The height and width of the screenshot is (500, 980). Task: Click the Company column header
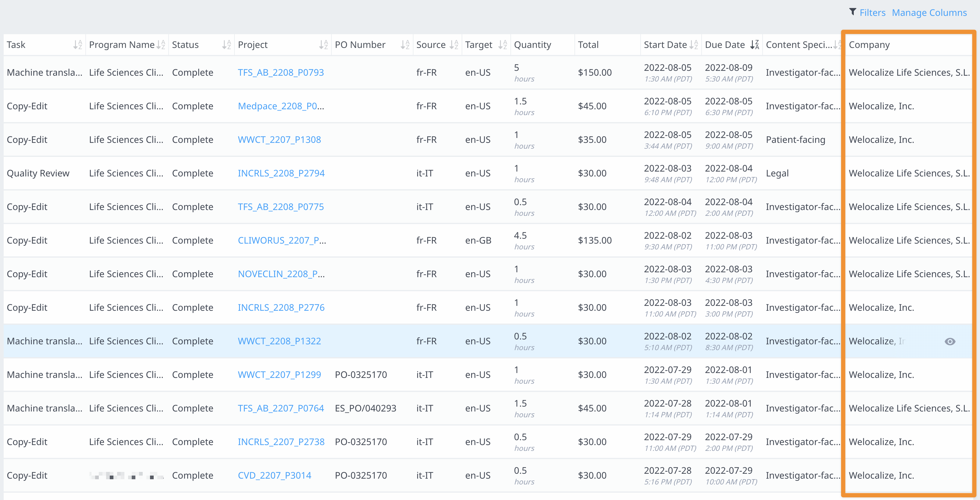(x=869, y=45)
